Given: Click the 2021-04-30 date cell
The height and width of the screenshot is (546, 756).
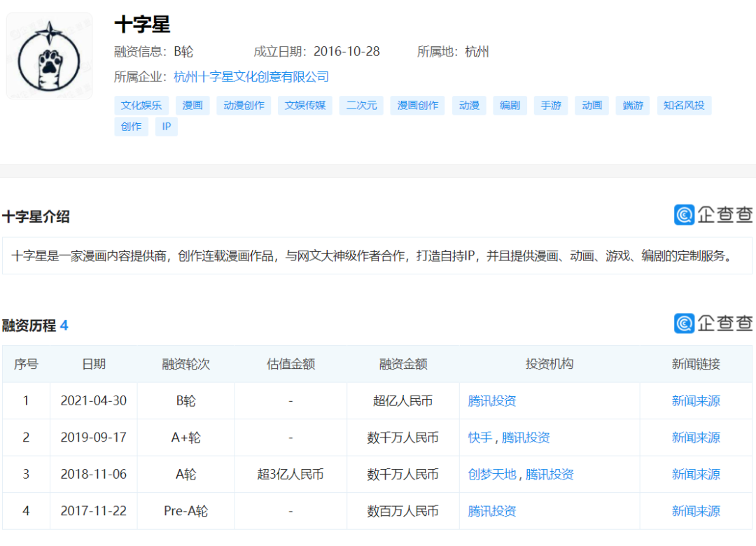Looking at the screenshot, I should pos(94,401).
